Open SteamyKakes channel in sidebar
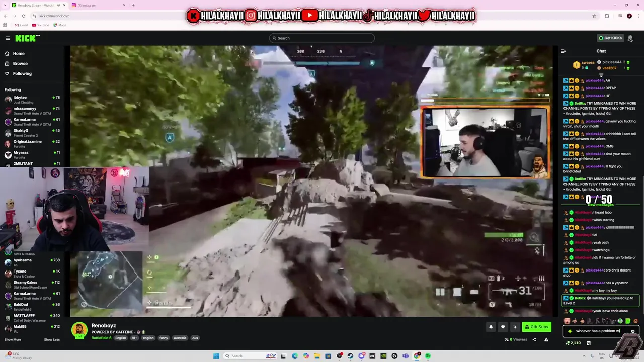This screenshot has width=644, height=362. [x=32, y=284]
